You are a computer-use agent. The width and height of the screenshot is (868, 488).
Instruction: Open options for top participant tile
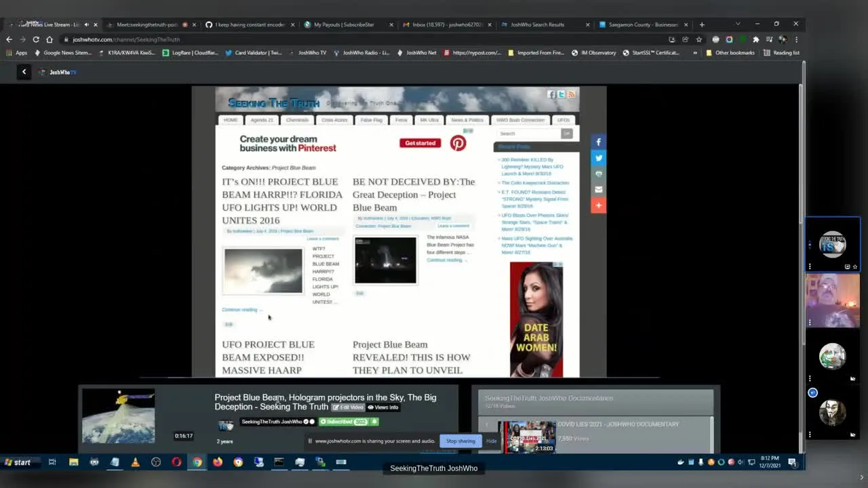[x=810, y=266]
